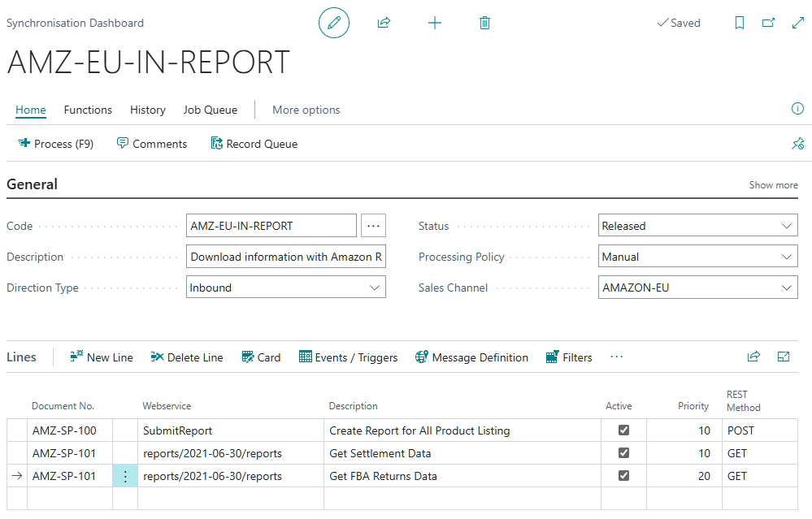Open Card for the line
Image resolution: width=812 pixels, height=519 pixels.
pos(261,357)
